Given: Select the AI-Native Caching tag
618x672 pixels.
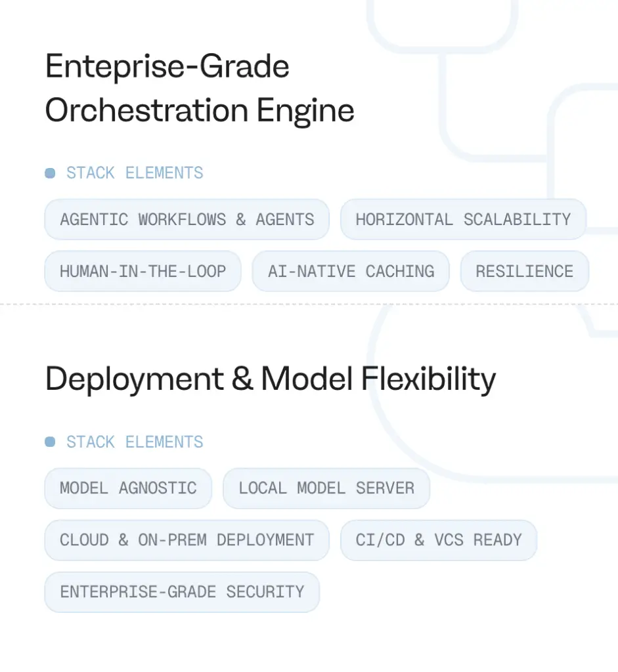Looking at the screenshot, I should click(x=351, y=271).
